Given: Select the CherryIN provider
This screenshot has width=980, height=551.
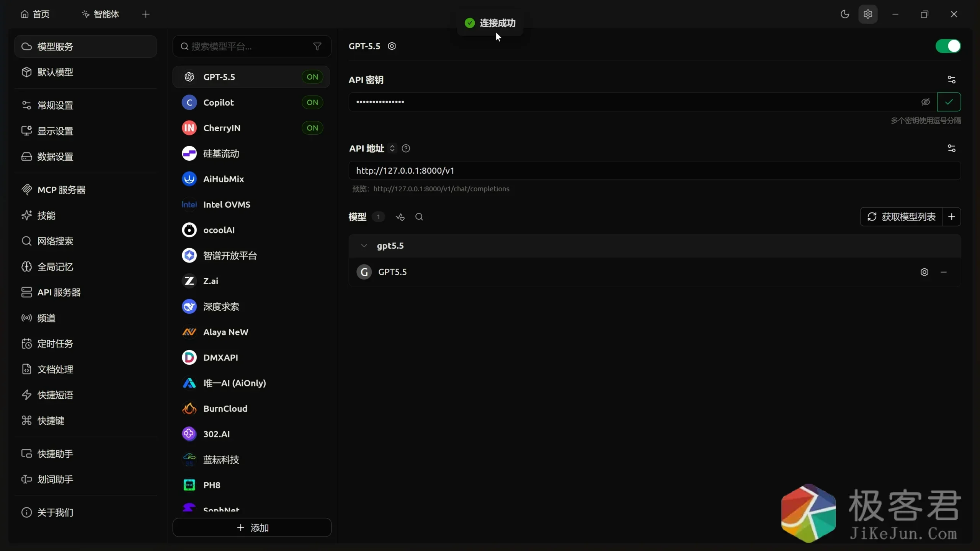Looking at the screenshot, I should pyautogui.click(x=251, y=128).
